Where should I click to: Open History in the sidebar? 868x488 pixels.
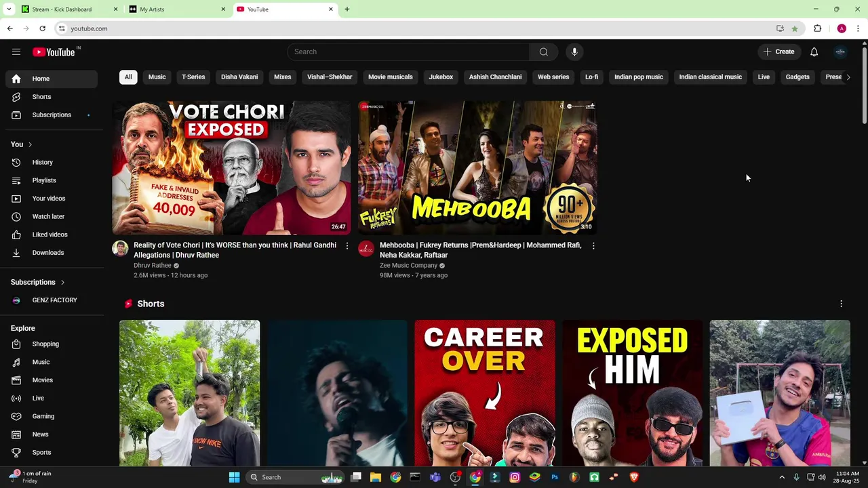52,163
